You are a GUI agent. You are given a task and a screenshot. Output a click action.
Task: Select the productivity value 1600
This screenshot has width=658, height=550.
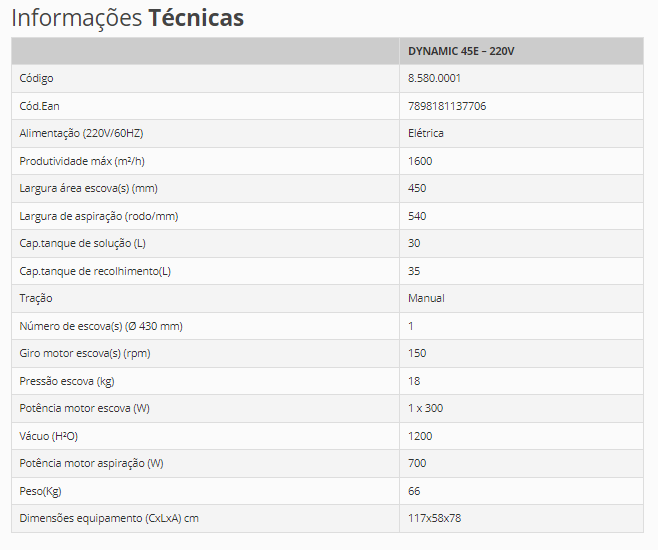coord(420,161)
